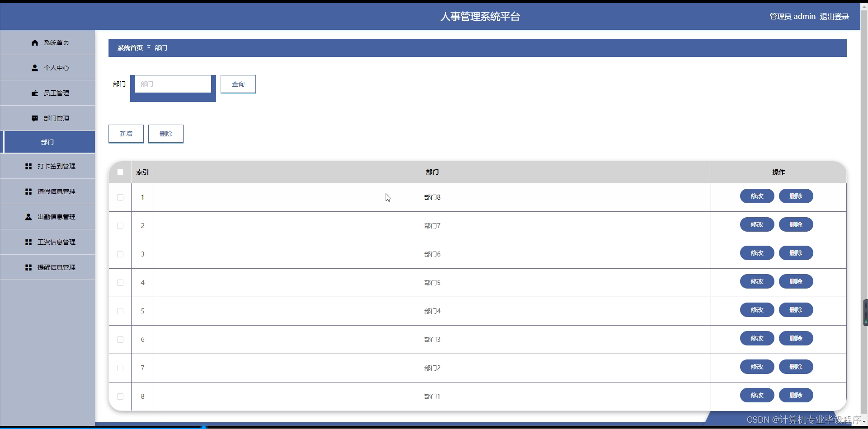Click inside the 部门 search input field

173,84
